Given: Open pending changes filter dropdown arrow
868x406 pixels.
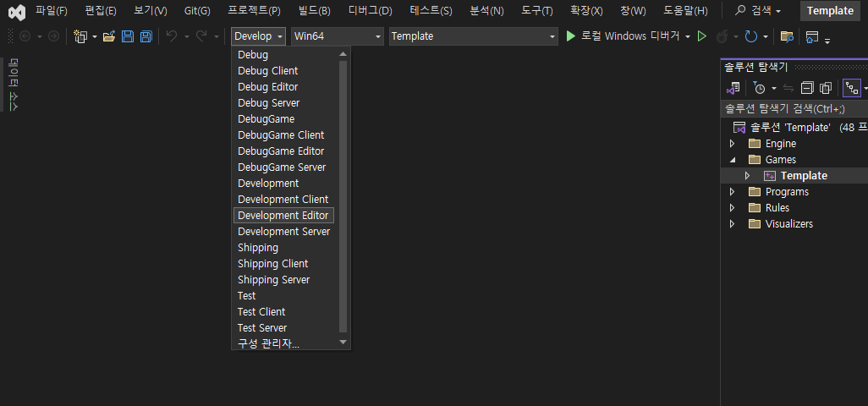Looking at the screenshot, I should coord(774,89).
